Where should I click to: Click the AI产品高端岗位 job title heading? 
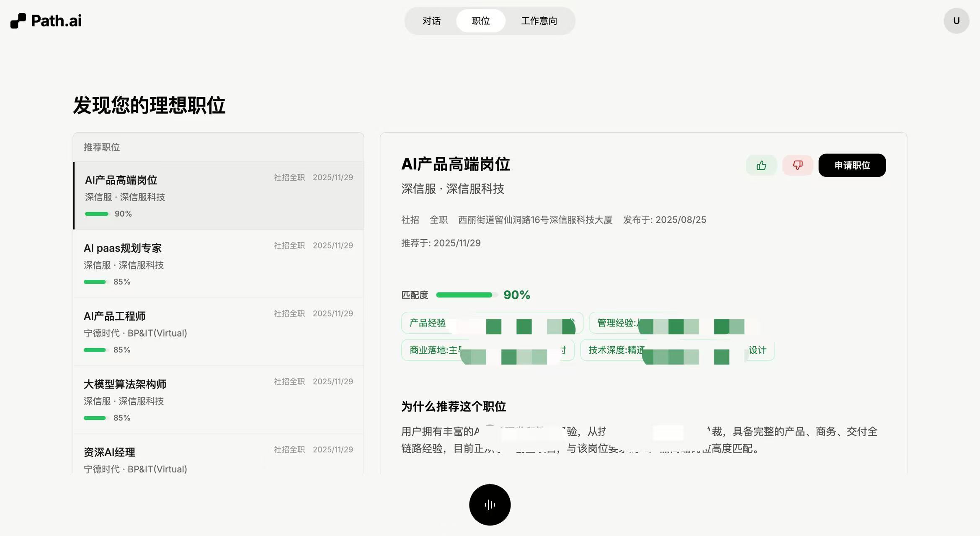coord(456,165)
